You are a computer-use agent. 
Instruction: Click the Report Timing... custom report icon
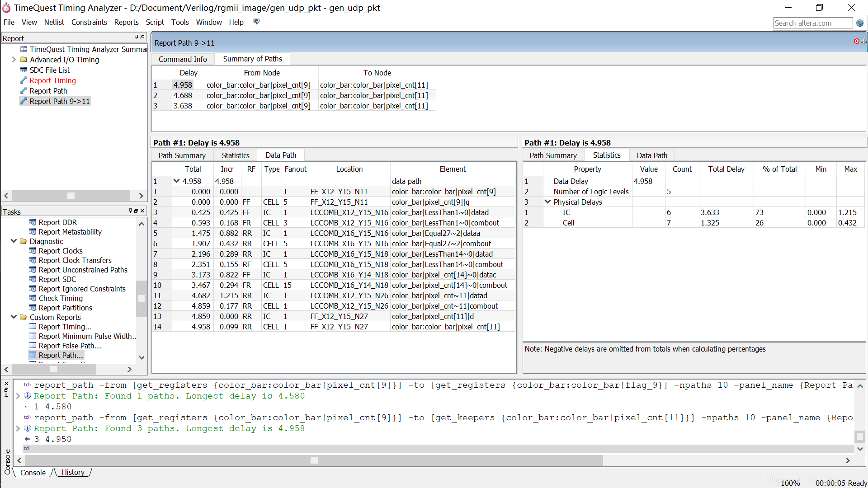(33, 327)
